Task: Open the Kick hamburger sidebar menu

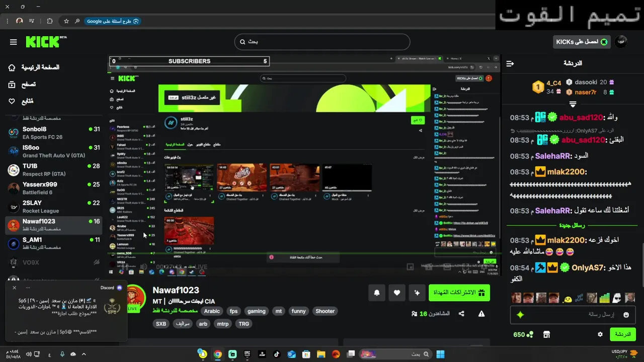Action: pyautogui.click(x=14, y=42)
